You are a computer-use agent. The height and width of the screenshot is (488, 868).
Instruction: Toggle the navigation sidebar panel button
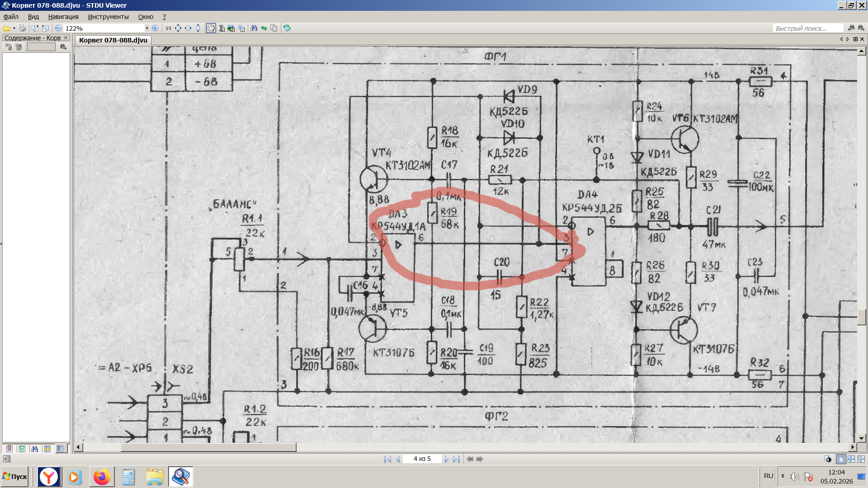click(6, 459)
